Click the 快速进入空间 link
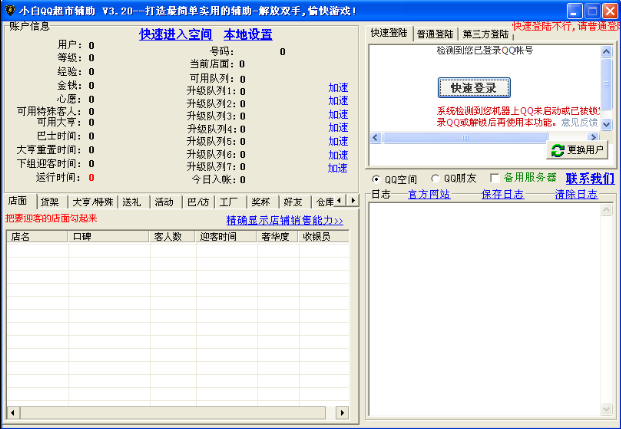The width and height of the screenshot is (621, 429). pyautogui.click(x=175, y=34)
